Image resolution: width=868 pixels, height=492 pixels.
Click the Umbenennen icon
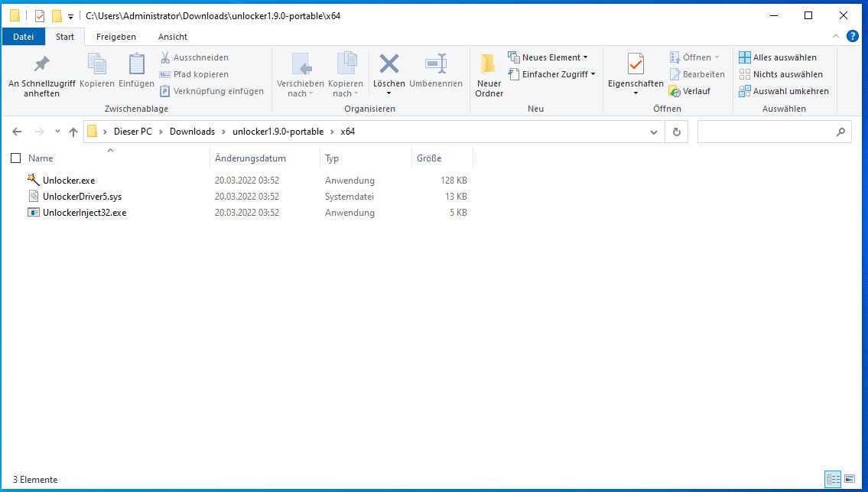tap(436, 64)
